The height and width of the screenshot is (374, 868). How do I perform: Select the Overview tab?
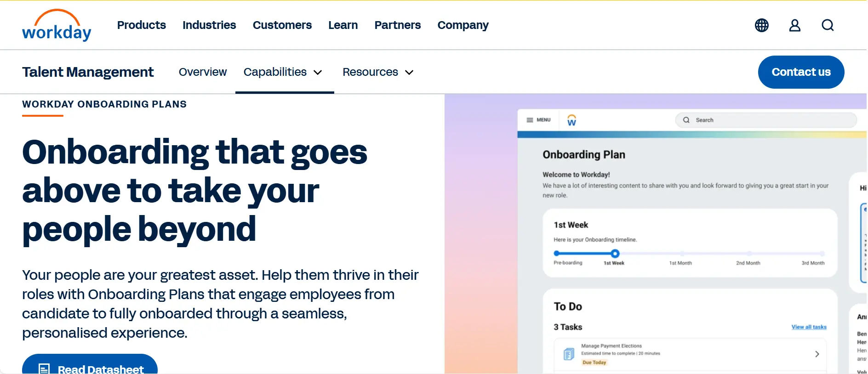[x=203, y=72]
